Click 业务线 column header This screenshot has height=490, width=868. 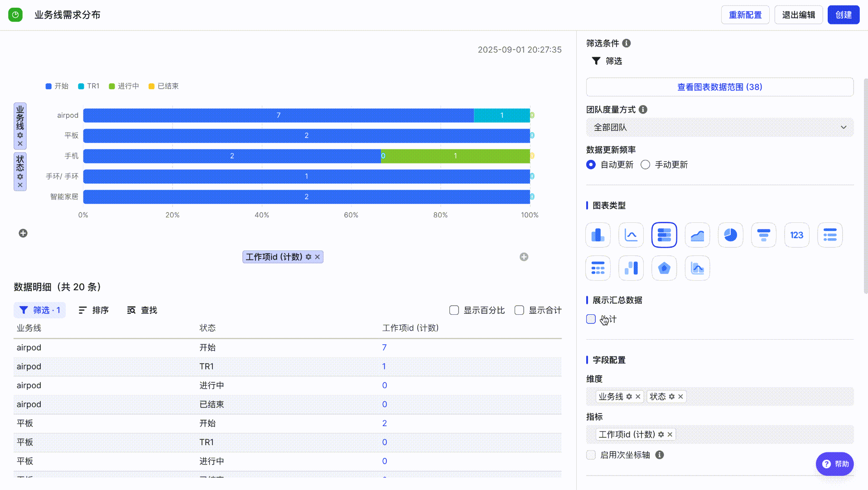click(x=29, y=328)
